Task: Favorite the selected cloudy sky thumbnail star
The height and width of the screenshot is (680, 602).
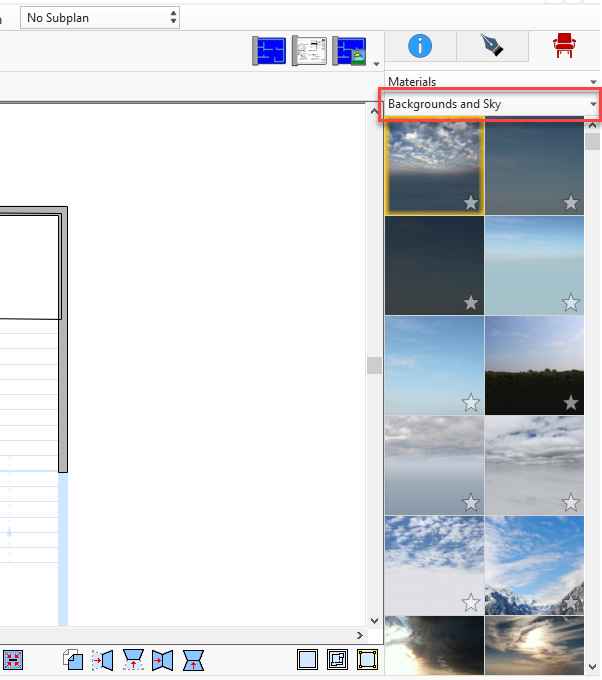Action: (x=471, y=203)
